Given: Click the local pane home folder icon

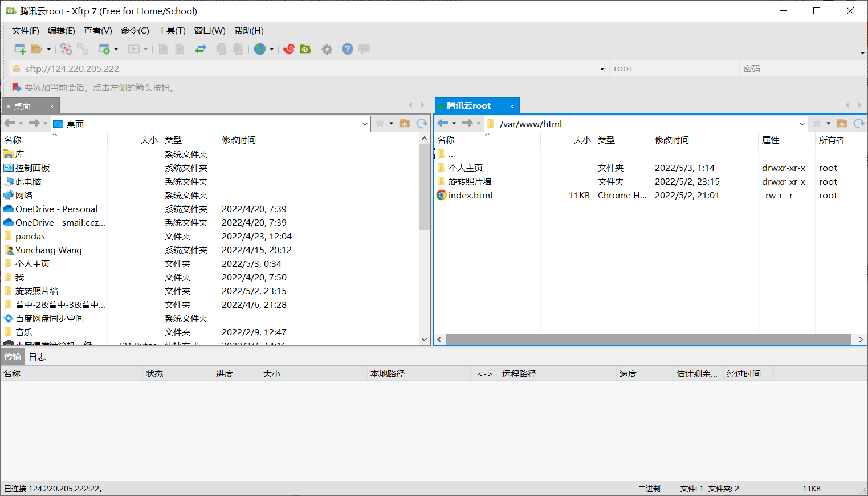Looking at the screenshot, I should pos(405,123).
